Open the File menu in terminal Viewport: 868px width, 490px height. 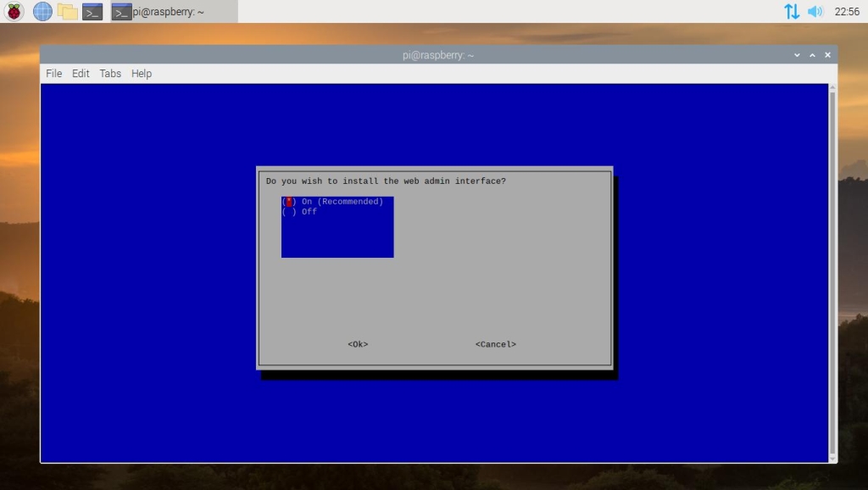point(53,74)
